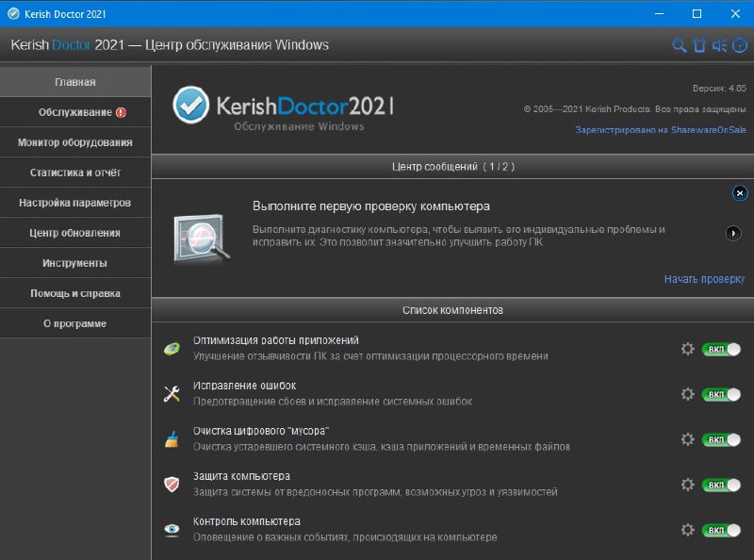The image size is (754, 560).
Task: Open the Монитор оборудования section
Action: pos(75,142)
